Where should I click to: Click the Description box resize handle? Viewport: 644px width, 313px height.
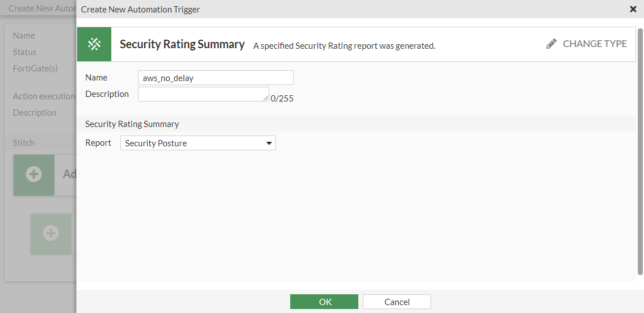coord(266,98)
